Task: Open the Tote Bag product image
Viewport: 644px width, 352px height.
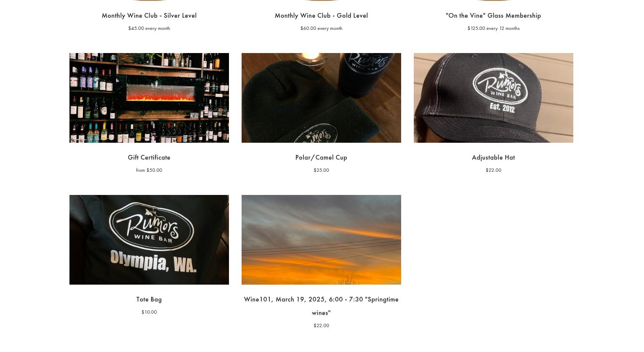Action: pos(149,240)
